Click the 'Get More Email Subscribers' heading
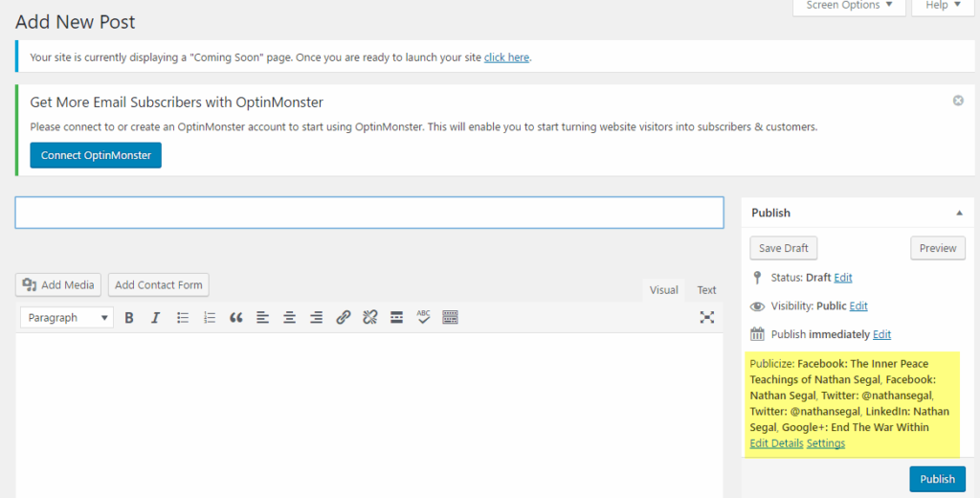 pos(176,102)
